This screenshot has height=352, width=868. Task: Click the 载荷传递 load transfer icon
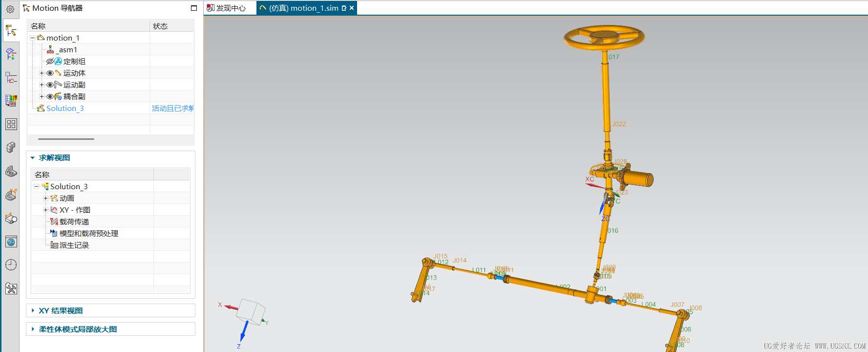[x=54, y=221]
